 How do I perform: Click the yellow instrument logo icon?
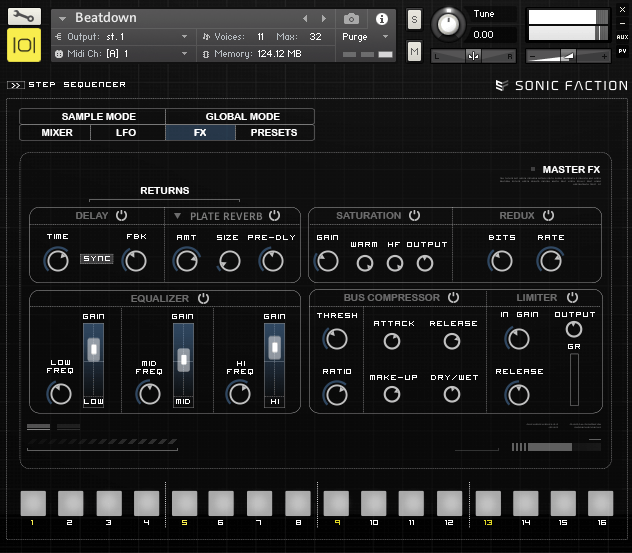click(x=24, y=45)
